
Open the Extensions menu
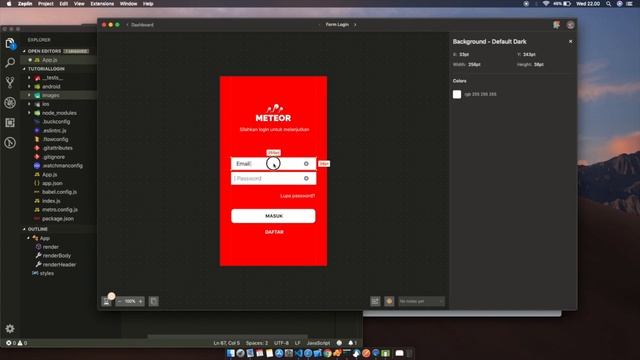pyautogui.click(x=102, y=4)
